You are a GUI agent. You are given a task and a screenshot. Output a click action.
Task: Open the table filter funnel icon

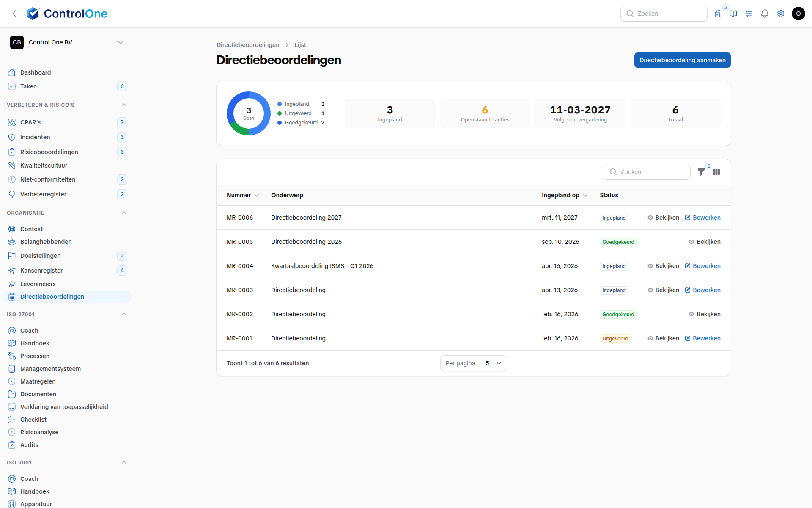pos(701,172)
